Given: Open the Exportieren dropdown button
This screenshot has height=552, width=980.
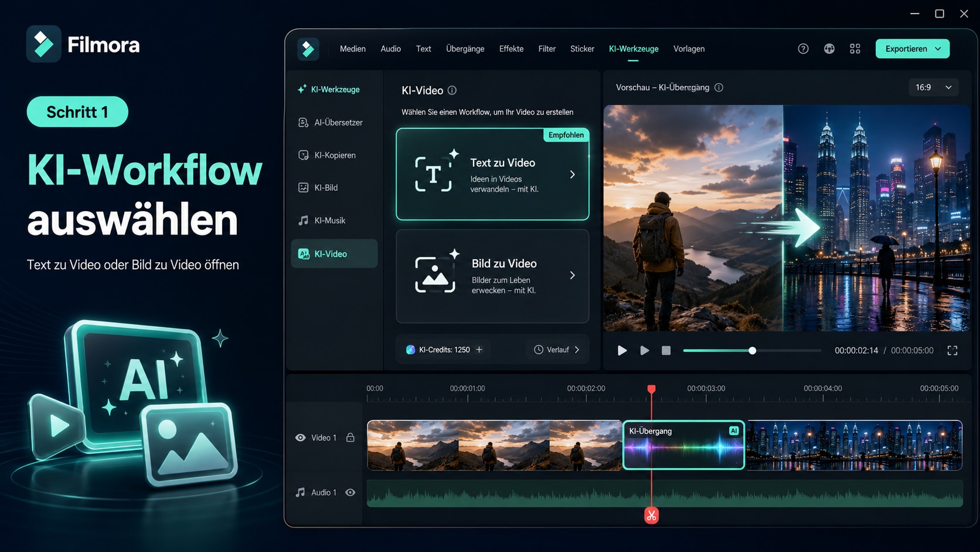Looking at the screenshot, I should pyautogui.click(x=913, y=49).
